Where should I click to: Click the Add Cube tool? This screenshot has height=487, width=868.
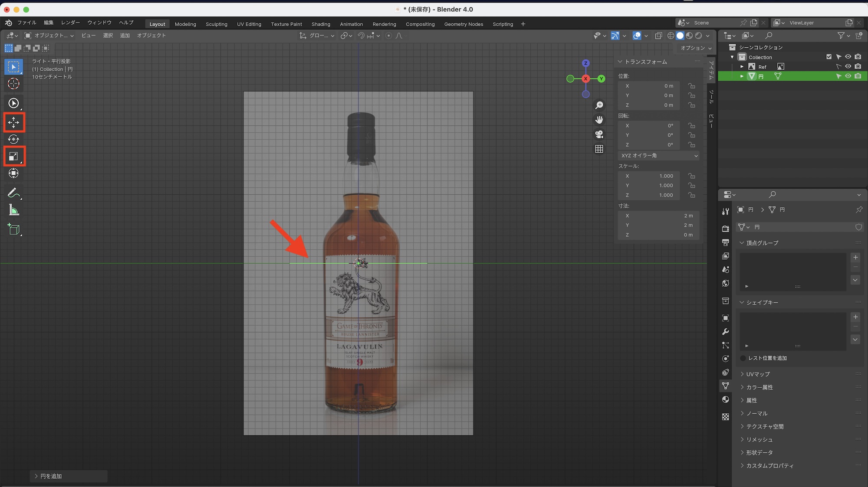click(x=14, y=229)
